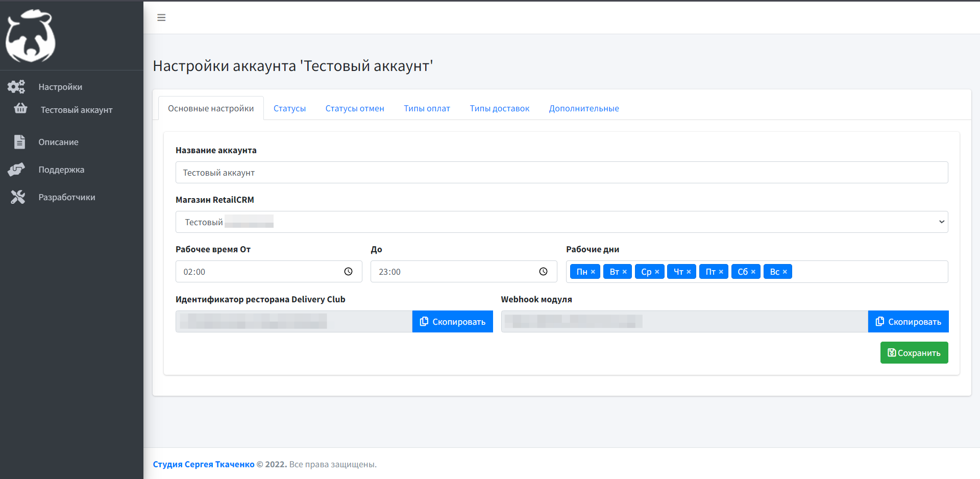The height and width of the screenshot is (479, 980).
Task: Click the Рабочее время От time input
Action: click(x=269, y=272)
